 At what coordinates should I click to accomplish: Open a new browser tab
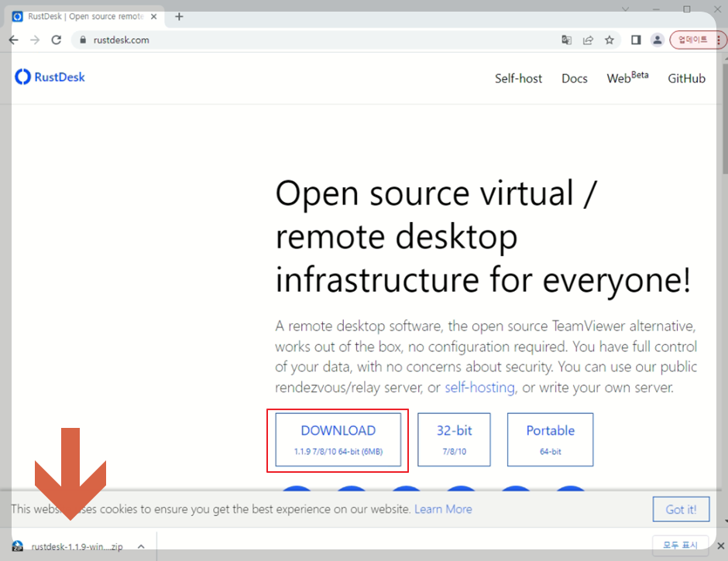179,17
